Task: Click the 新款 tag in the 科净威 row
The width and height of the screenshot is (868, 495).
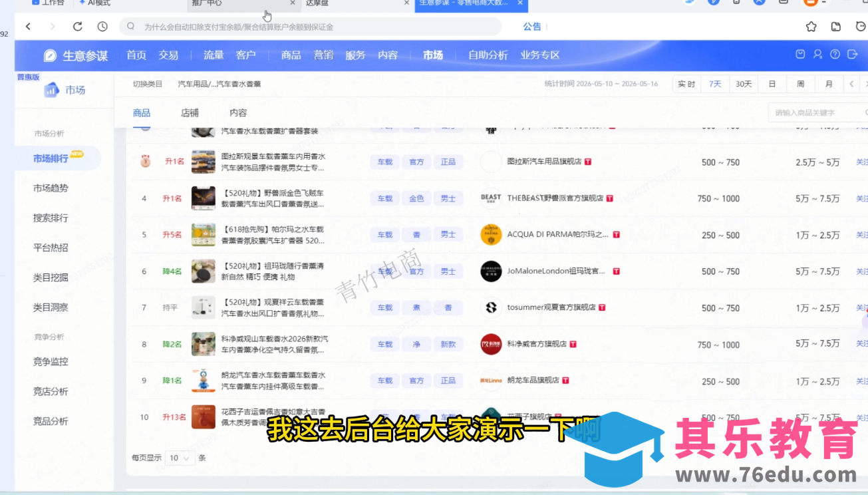Action: 448,345
